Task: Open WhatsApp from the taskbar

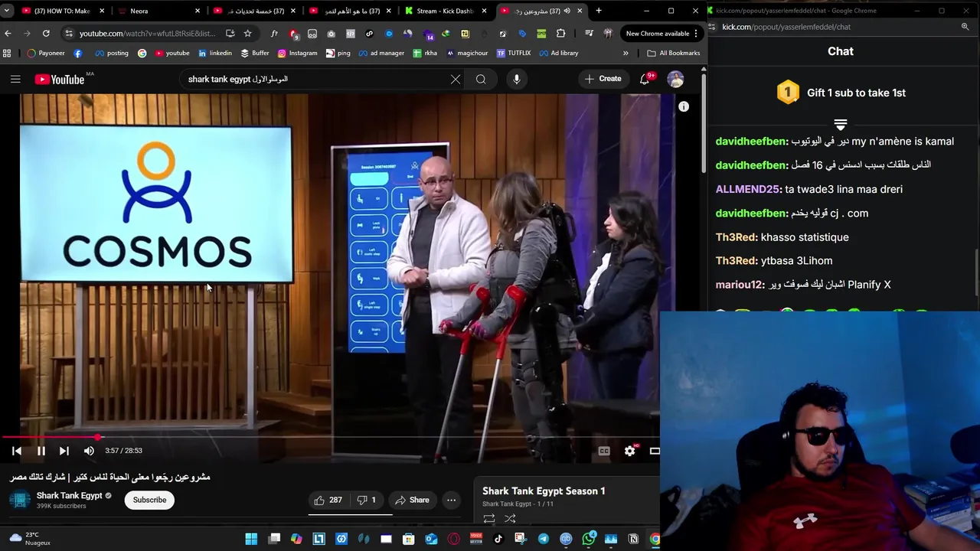Action: (589, 539)
